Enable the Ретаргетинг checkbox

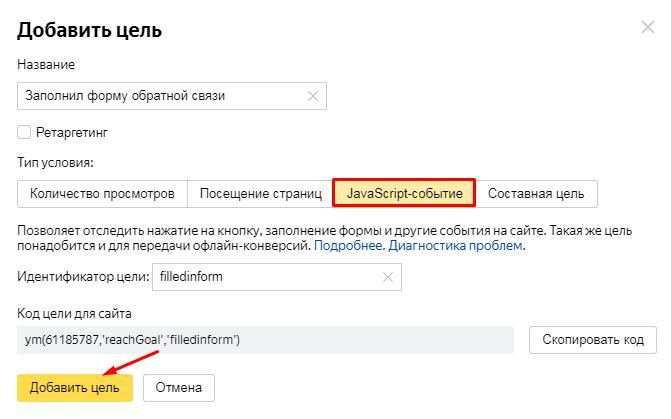click(24, 131)
